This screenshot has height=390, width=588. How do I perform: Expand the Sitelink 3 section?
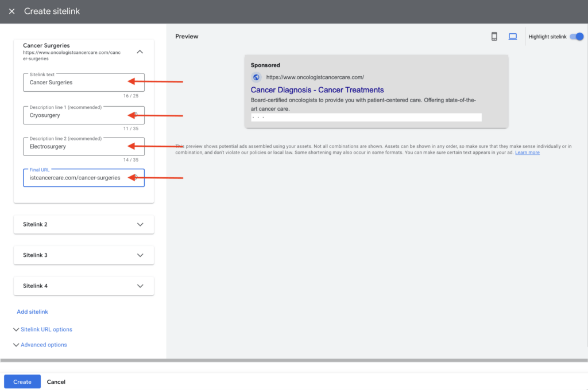click(140, 255)
